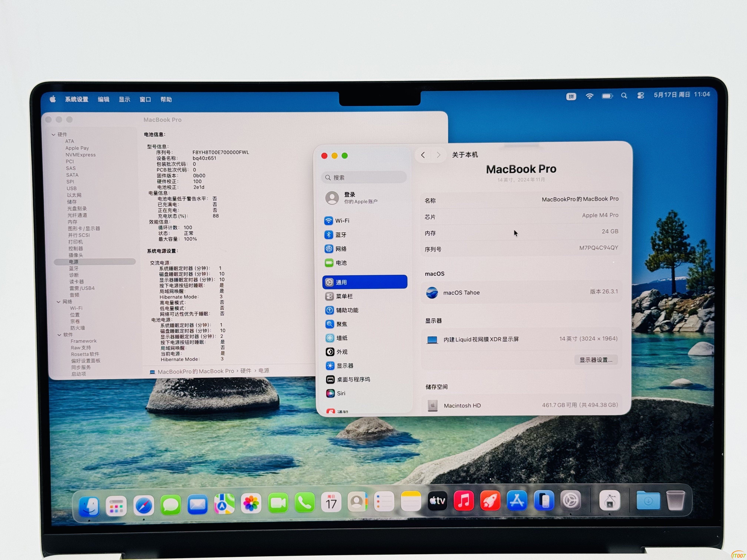Open 系统设置 menu in menu bar
This screenshot has width=747, height=560.
[77, 99]
